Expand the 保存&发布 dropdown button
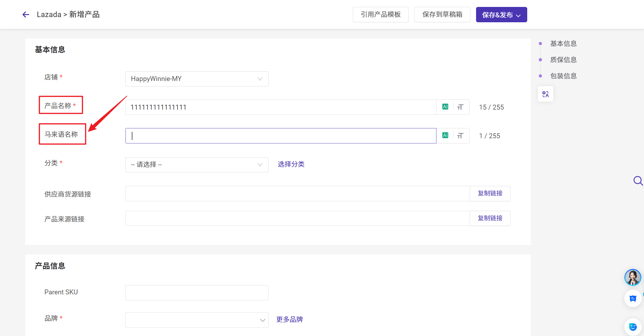Viewport: 644px width, 336px height. [501, 15]
